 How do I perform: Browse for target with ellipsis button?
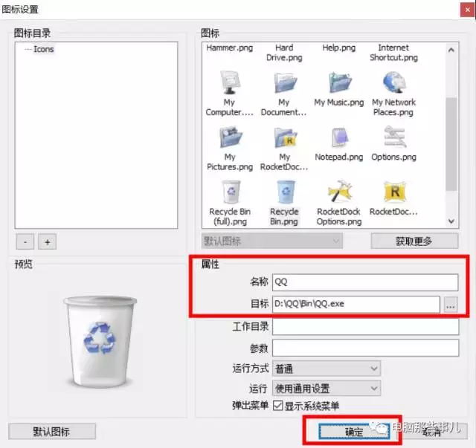(451, 304)
